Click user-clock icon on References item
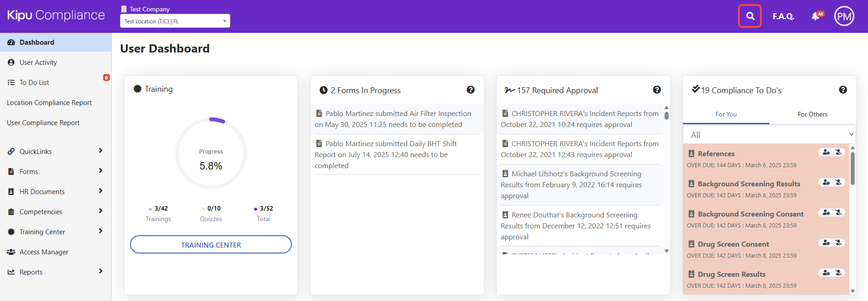 point(826,152)
